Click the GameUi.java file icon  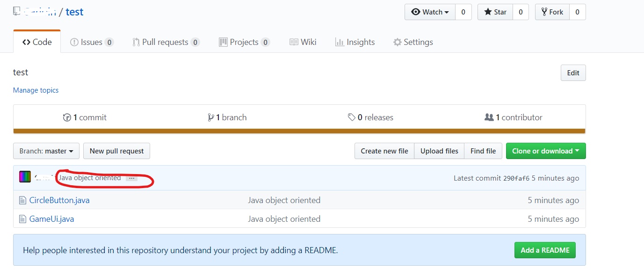pos(22,219)
